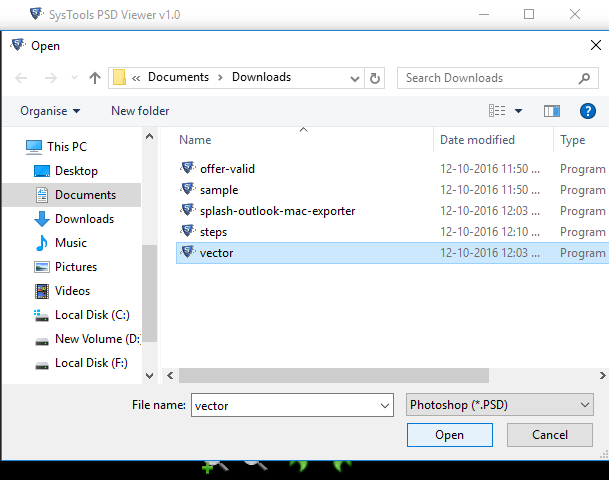
Task: Toggle the preview pane
Action: (x=552, y=111)
